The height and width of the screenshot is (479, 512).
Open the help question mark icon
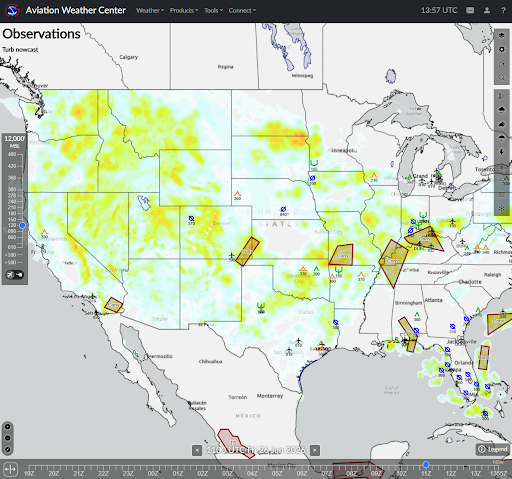click(503, 11)
